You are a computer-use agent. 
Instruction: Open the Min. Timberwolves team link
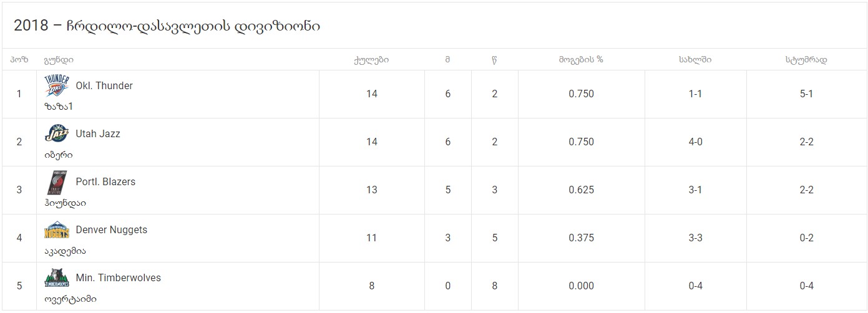[119, 278]
